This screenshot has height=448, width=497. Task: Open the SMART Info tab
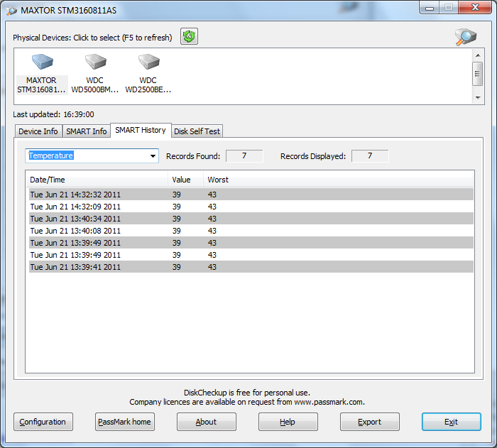pyautogui.click(x=86, y=131)
